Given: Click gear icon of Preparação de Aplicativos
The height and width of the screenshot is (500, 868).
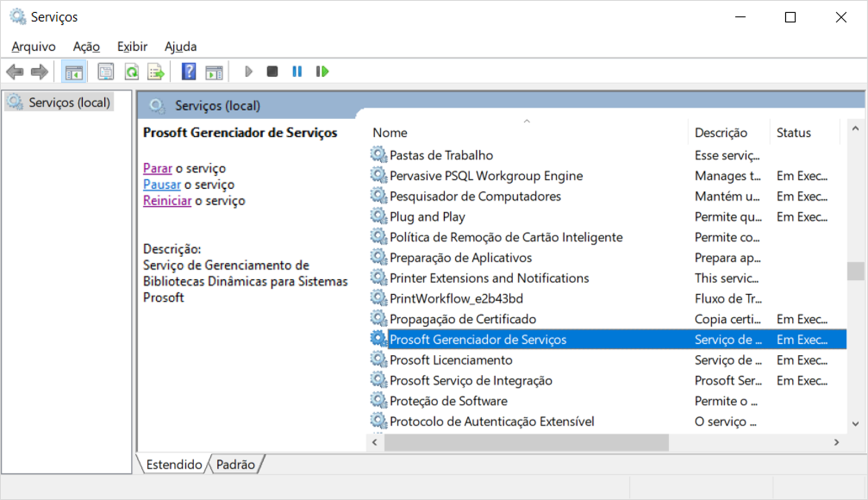Looking at the screenshot, I should [379, 257].
